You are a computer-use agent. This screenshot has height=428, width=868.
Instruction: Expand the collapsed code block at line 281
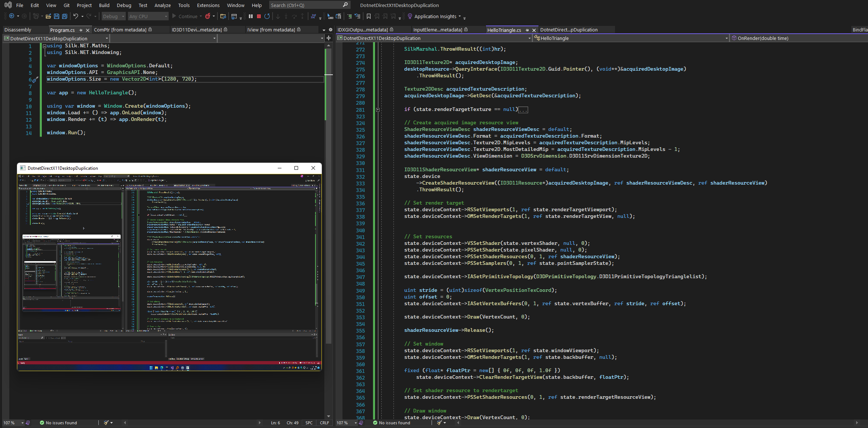378,109
